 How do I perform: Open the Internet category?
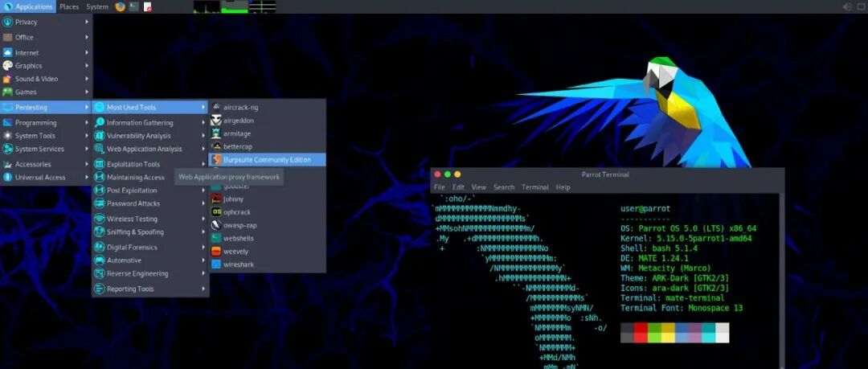click(x=46, y=52)
